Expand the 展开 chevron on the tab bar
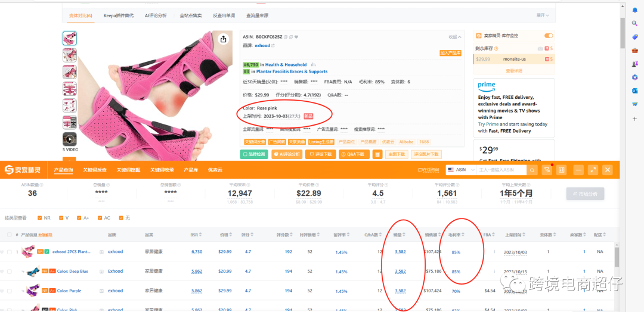644x312 pixels. 543,15
